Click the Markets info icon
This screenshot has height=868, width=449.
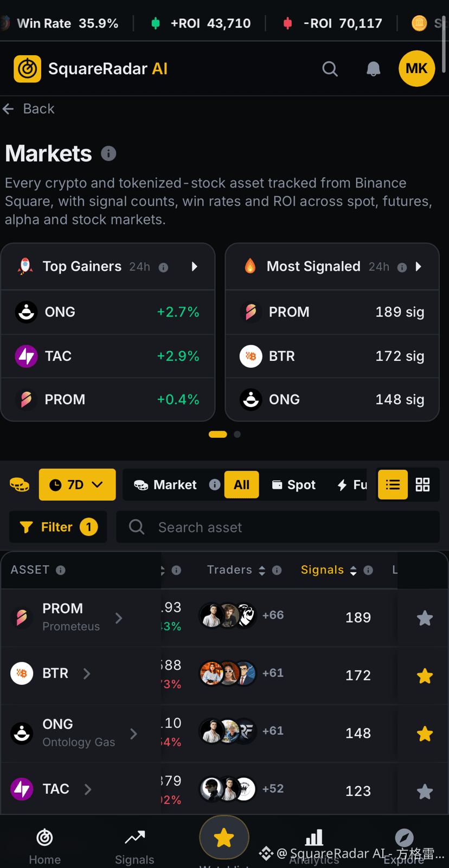[x=108, y=154]
